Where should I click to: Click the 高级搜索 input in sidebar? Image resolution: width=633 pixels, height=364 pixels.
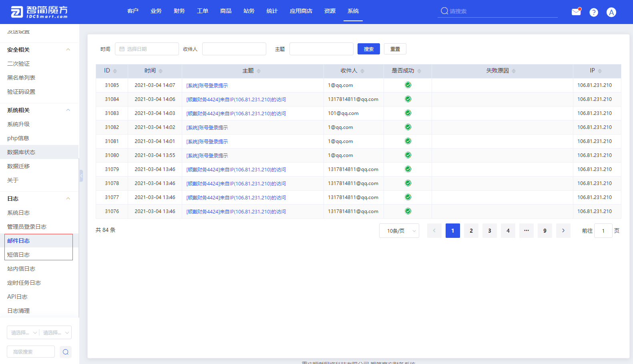pyautogui.click(x=31, y=352)
